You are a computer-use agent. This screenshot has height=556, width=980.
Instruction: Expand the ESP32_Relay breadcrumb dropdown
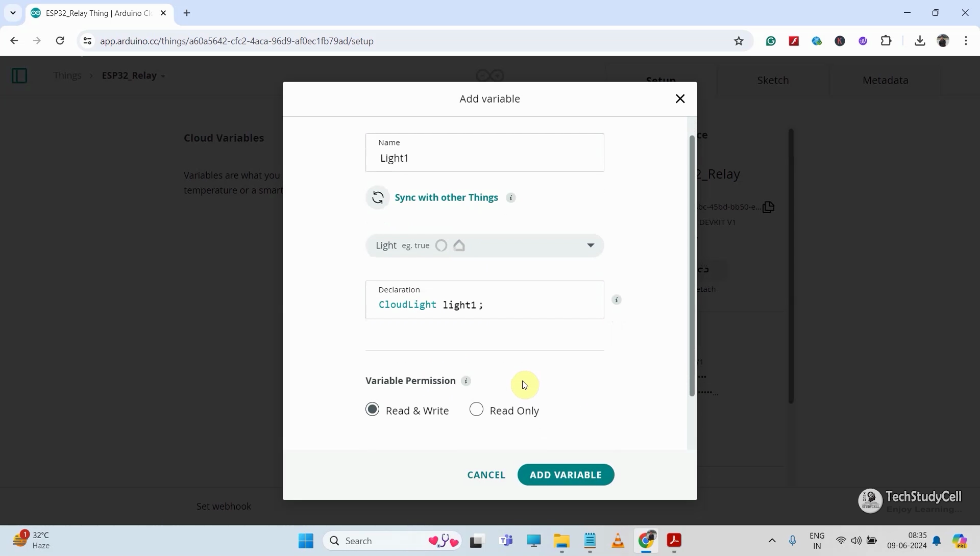pyautogui.click(x=163, y=75)
